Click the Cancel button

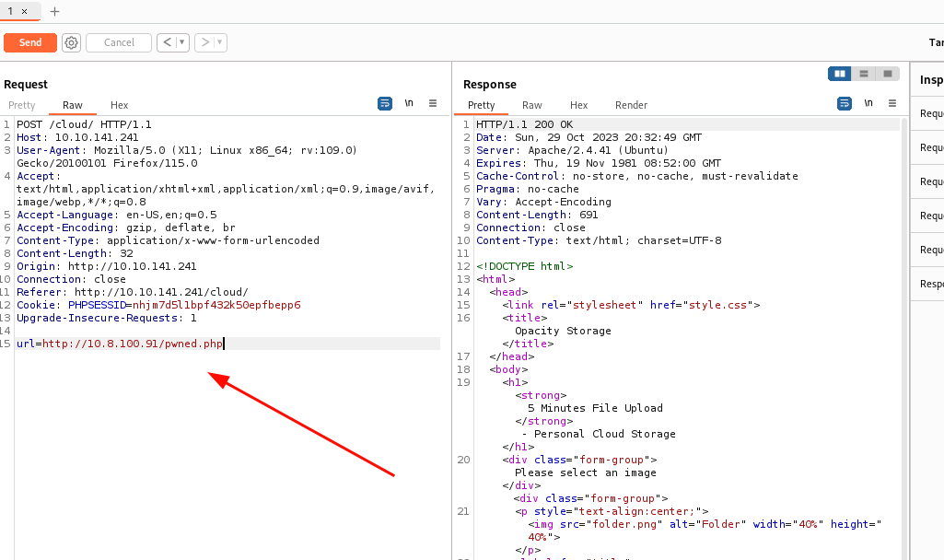point(119,42)
